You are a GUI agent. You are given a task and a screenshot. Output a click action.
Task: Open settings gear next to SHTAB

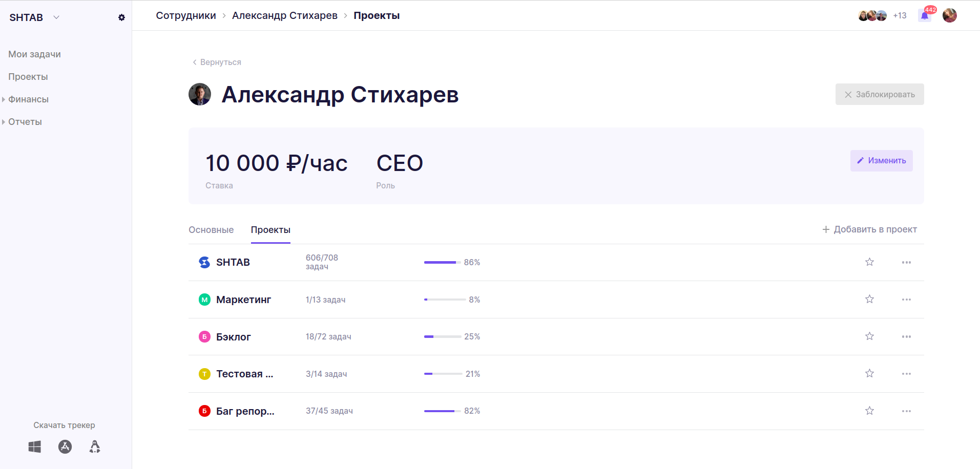click(121, 17)
